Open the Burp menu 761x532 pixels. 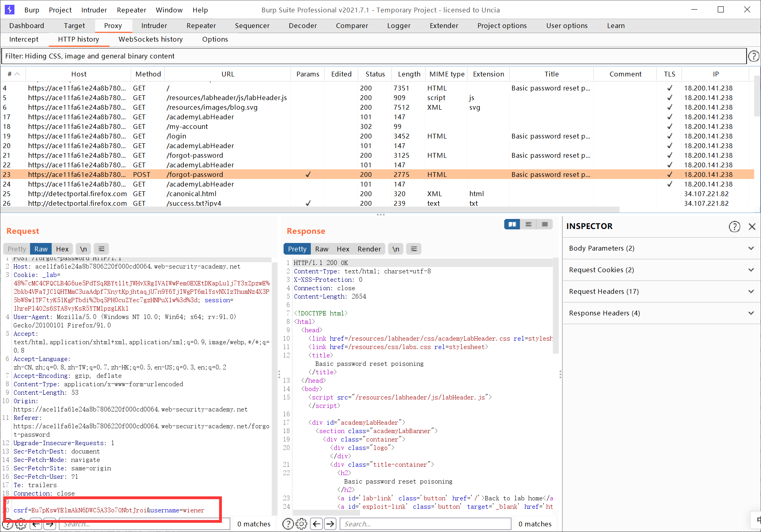32,10
